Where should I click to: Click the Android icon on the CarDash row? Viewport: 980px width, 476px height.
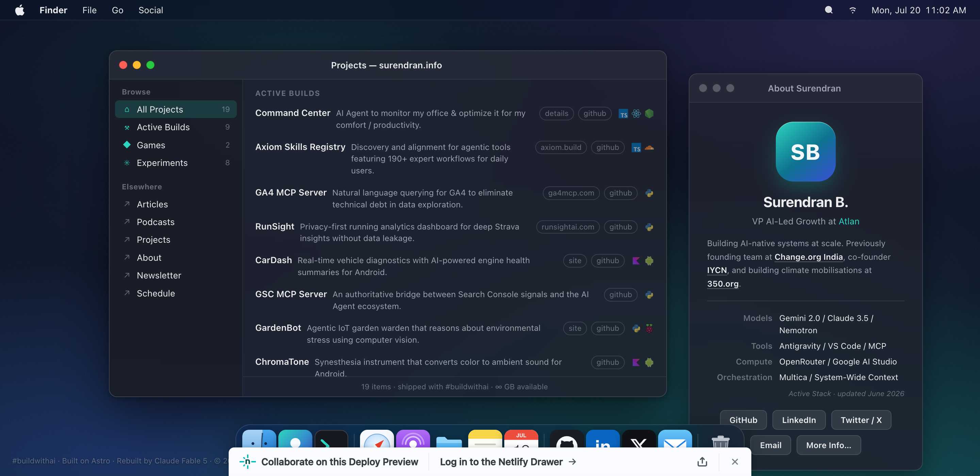[649, 261]
